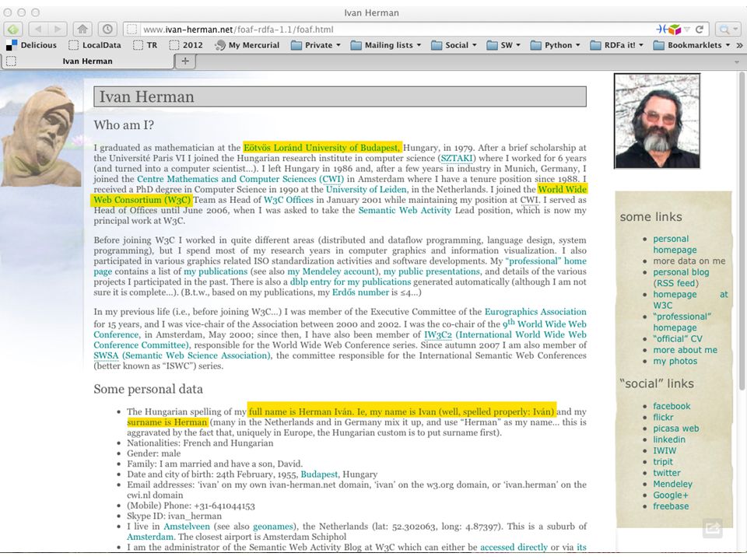Image resolution: width=747 pixels, height=560 pixels.
Task: Open the Eötvös Loránd University of Budapest link
Action: click(322, 148)
